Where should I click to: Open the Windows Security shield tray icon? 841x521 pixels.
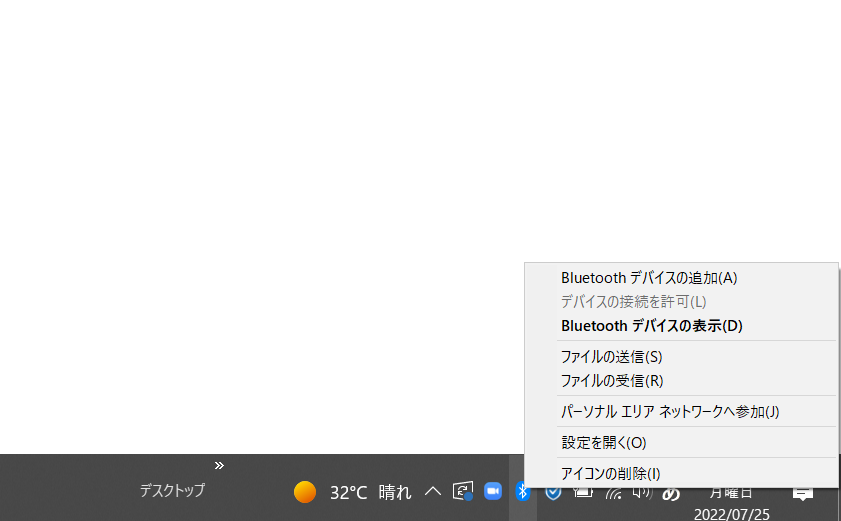point(553,493)
